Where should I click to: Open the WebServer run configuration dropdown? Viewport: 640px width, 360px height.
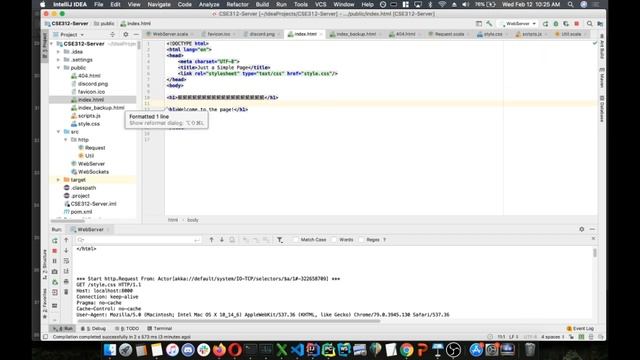tap(518, 24)
